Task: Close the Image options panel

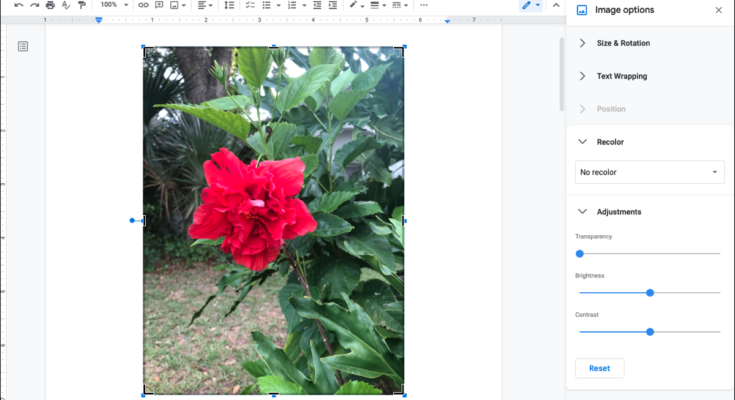Action: coord(718,11)
